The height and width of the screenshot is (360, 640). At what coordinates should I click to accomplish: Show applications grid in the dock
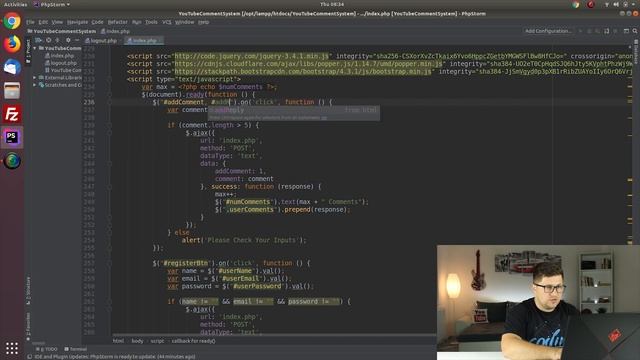[x=12, y=348]
